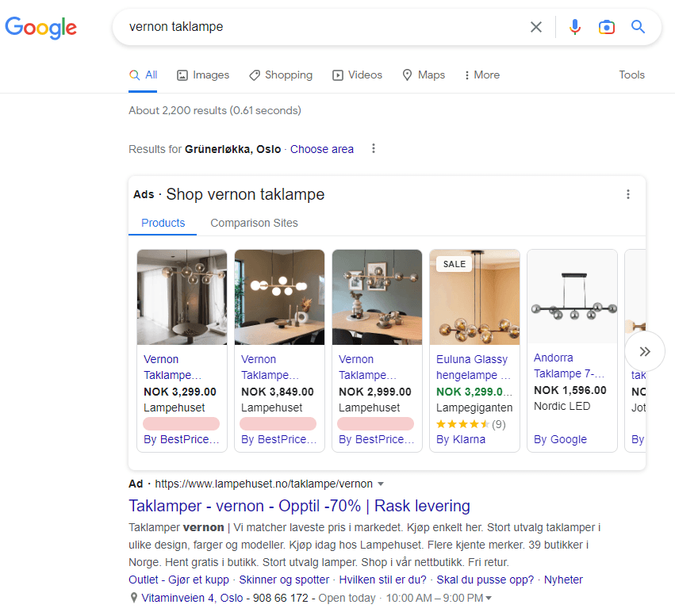This screenshot has height=616, width=675.
Task: Click the By Google link
Action: [560, 439]
